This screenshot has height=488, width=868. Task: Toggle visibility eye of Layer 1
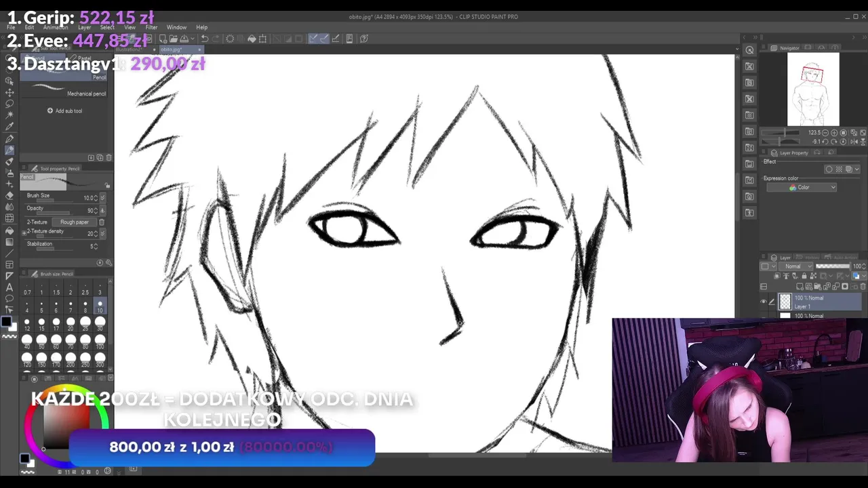click(x=764, y=302)
